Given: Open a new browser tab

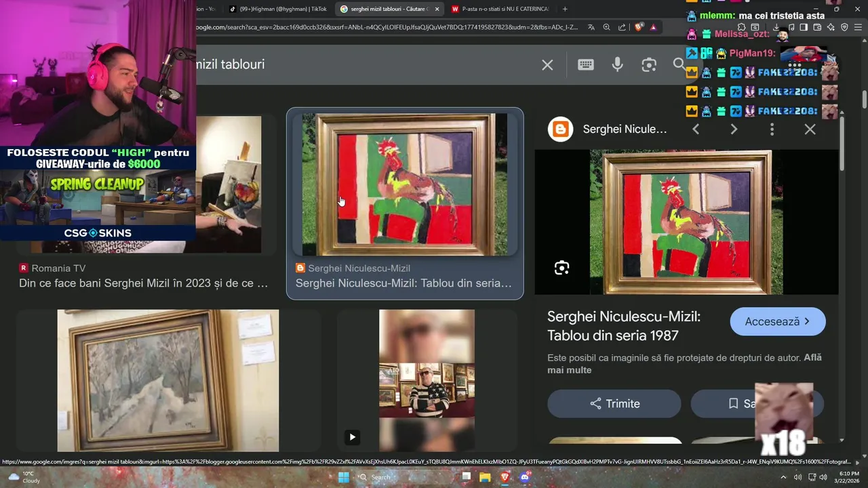Looking at the screenshot, I should click(565, 9).
